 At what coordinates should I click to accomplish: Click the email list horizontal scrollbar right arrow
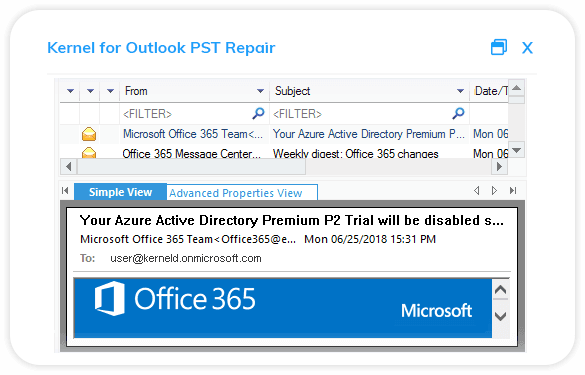tap(499, 166)
